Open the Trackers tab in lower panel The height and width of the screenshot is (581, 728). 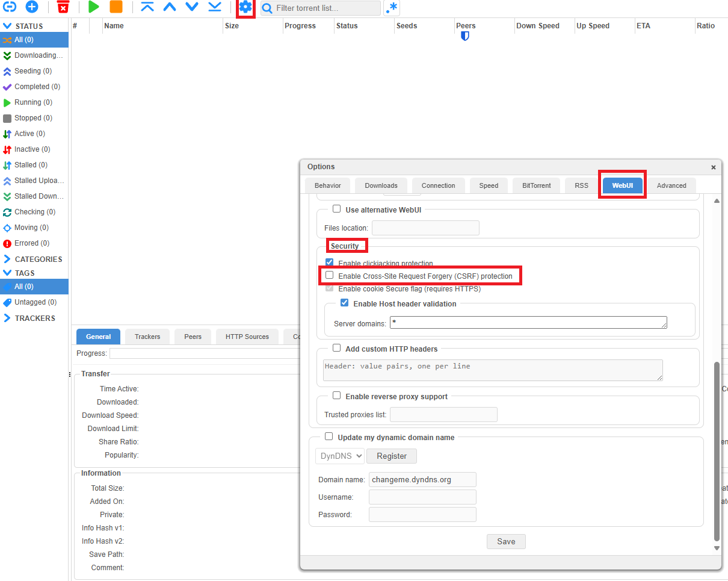146,337
